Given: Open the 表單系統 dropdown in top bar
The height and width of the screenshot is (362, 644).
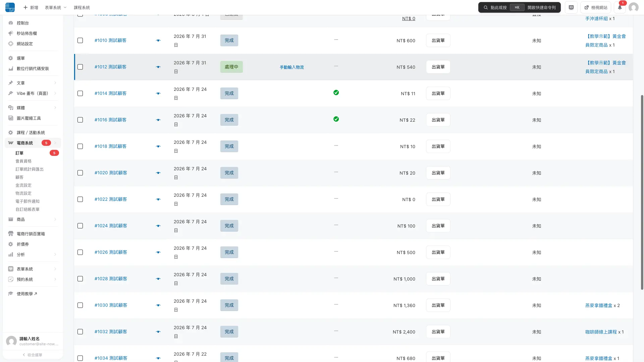Looking at the screenshot, I should [56, 7].
